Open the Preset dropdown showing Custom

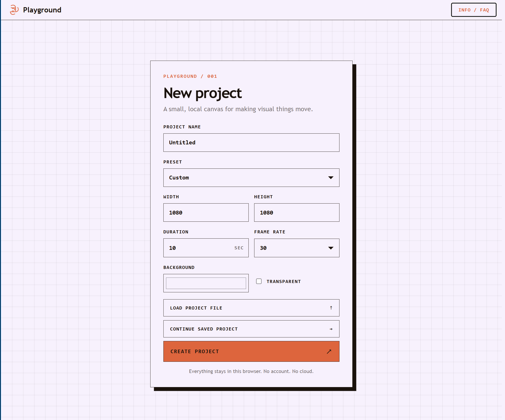coord(251,178)
